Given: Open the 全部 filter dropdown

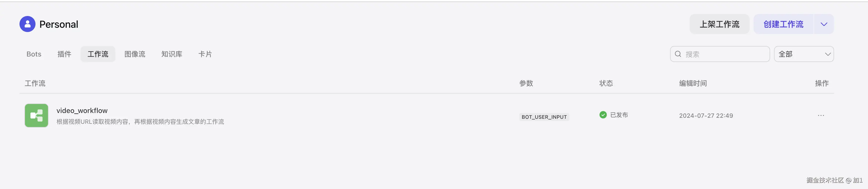Looking at the screenshot, I should pos(804,54).
